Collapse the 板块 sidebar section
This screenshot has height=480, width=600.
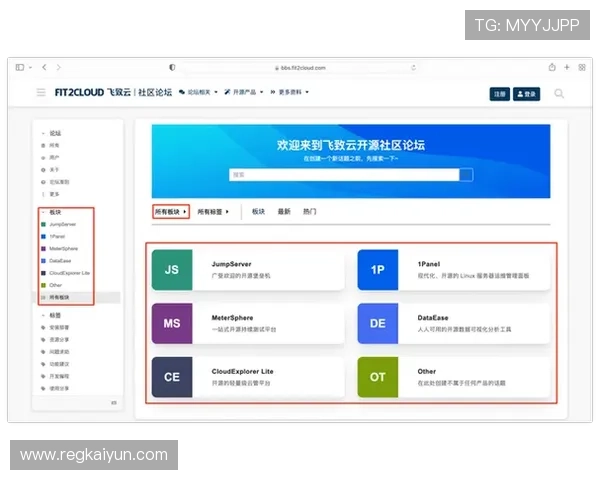point(51,212)
